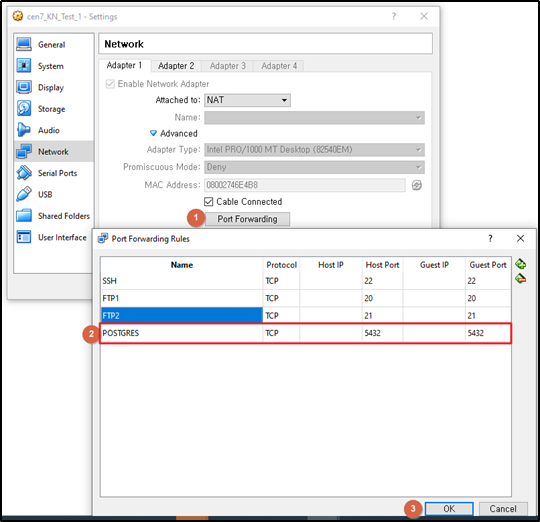Switch to the Adapter 2 tab
The height and width of the screenshot is (522, 540).
pyautogui.click(x=176, y=66)
